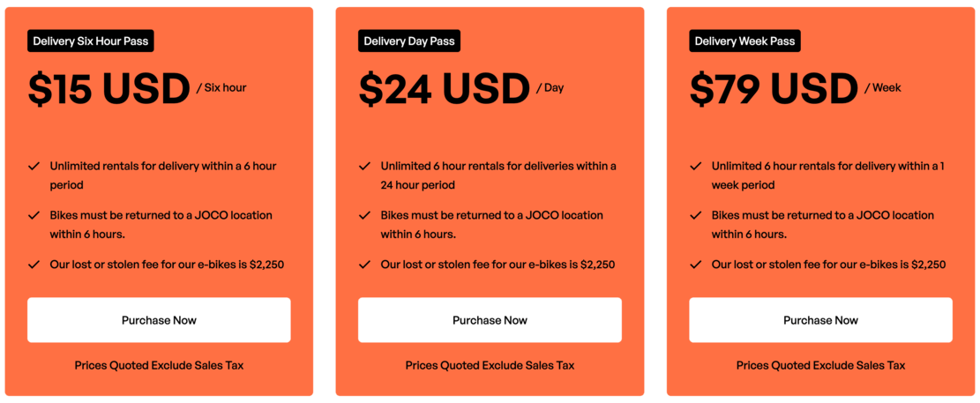The height and width of the screenshot is (403, 980).
Task: Click the '/ Week' billing period label
Action: 882,88
